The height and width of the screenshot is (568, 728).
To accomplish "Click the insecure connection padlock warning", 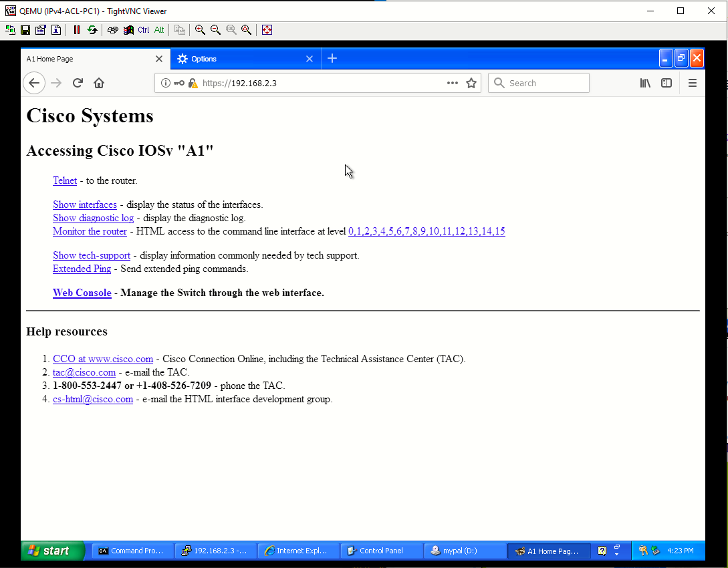I will [193, 83].
